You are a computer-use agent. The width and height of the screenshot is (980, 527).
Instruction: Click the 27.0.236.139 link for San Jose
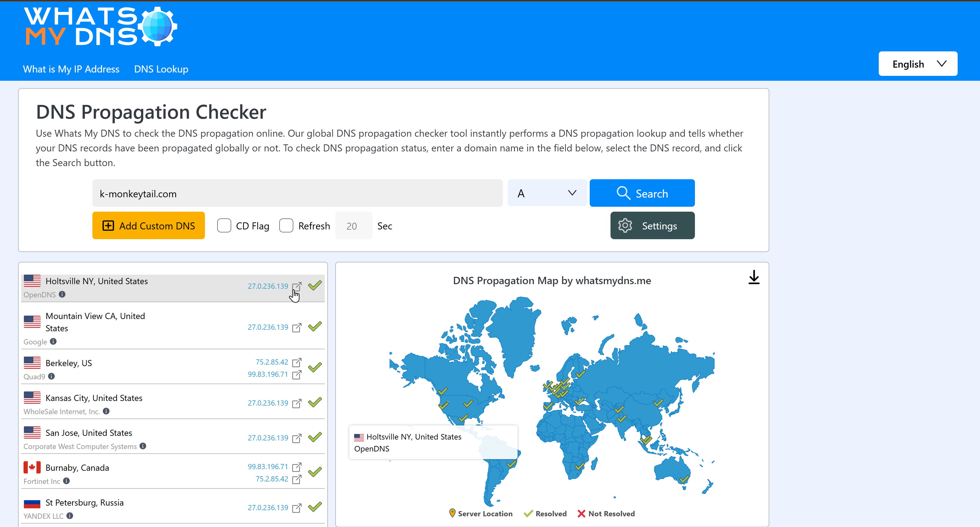tap(268, 438)
